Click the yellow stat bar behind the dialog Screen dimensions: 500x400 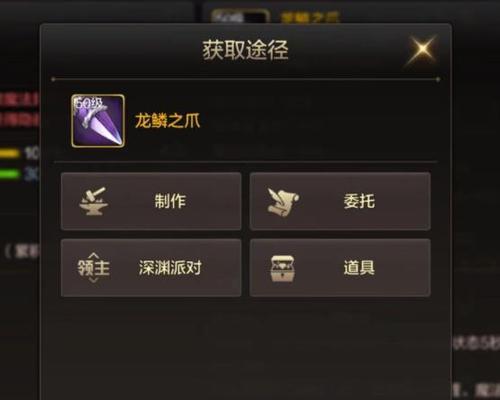coord(9,153)
